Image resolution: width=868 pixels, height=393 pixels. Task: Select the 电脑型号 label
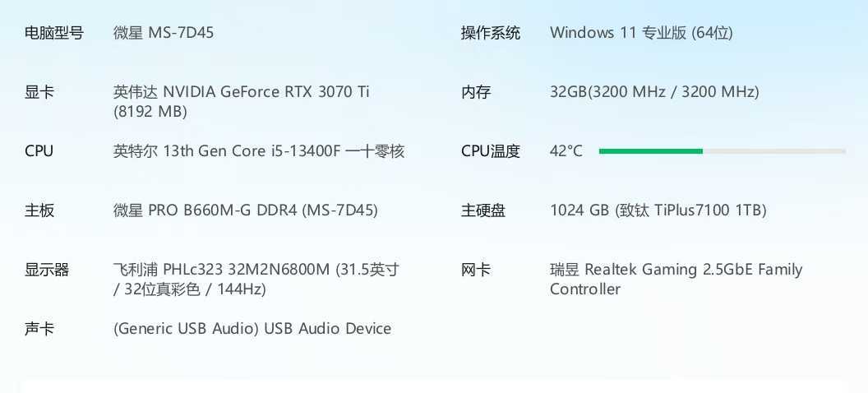tap(54, 33)
